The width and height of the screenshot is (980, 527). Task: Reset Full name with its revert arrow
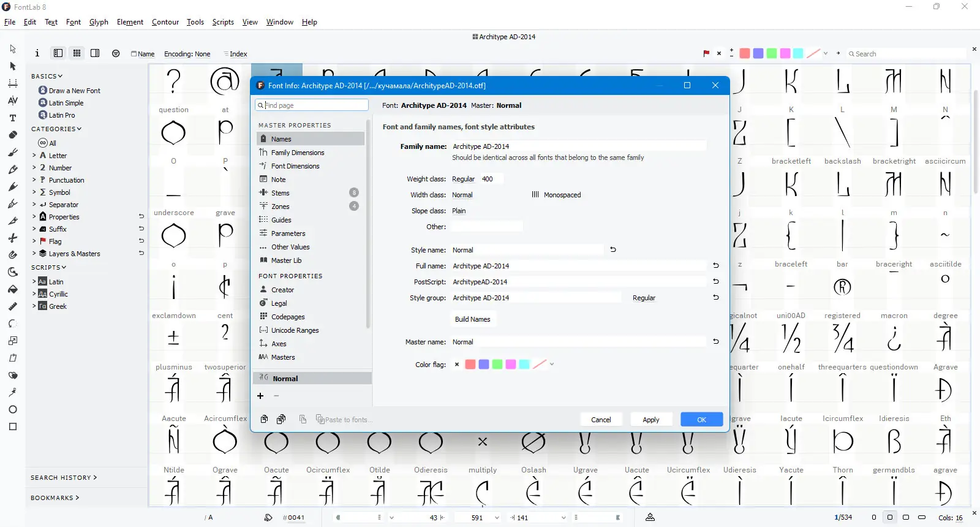coord(715,265)
